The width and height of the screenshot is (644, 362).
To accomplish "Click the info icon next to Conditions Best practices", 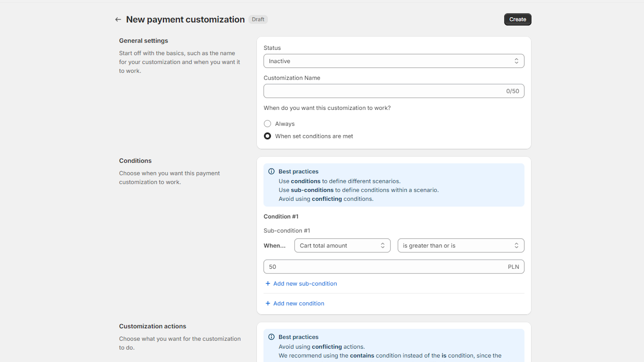I will [271, 171].
